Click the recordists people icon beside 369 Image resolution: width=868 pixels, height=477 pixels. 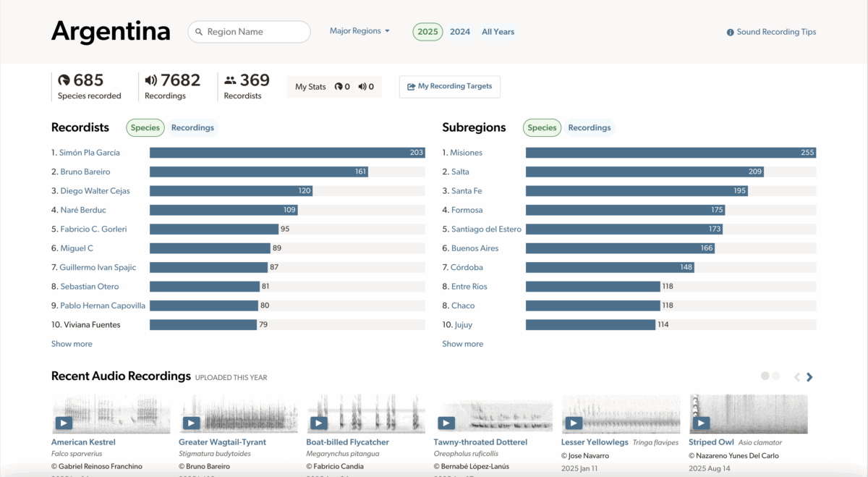point(231,80)
